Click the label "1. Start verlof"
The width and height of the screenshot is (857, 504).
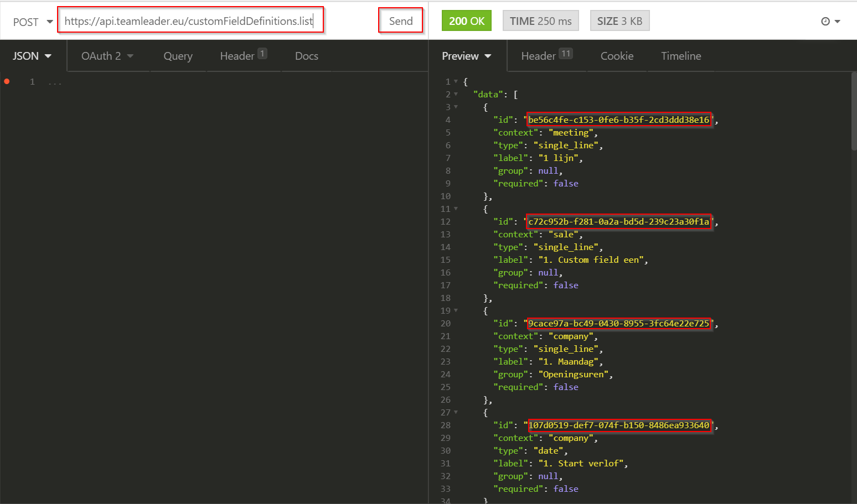click(581, 463)
